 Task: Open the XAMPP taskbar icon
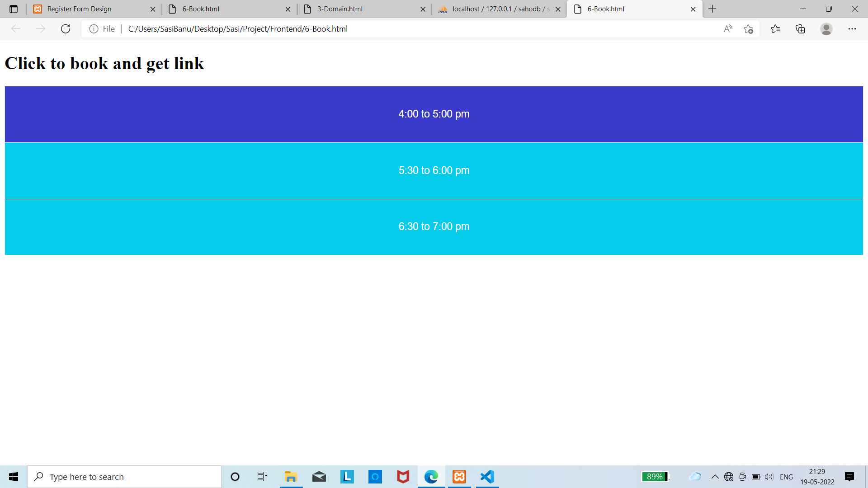459,477
